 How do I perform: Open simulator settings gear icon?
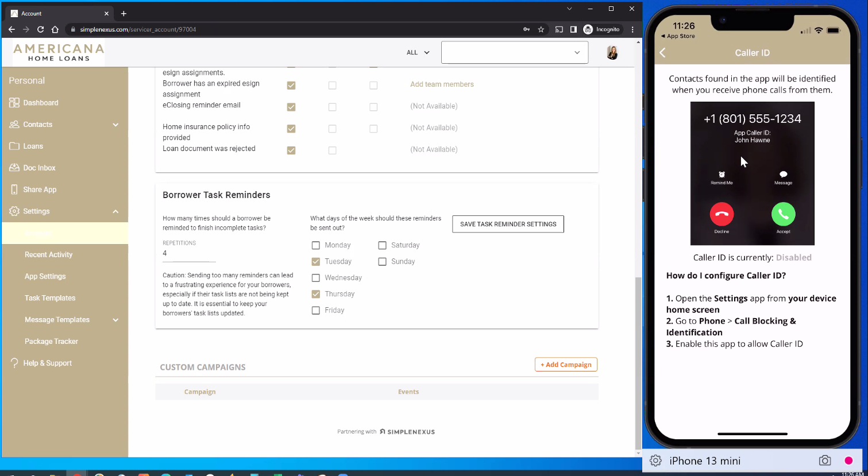click(655, 460)
